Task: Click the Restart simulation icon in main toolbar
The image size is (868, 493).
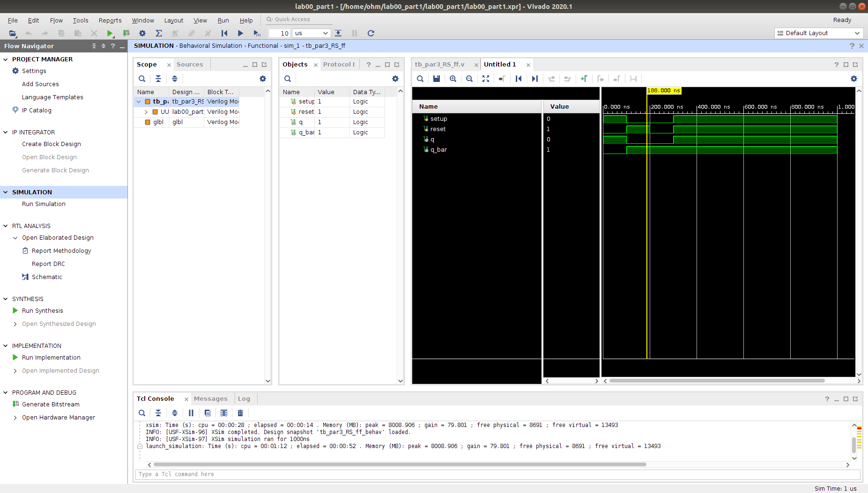Action: coord(224,33)
